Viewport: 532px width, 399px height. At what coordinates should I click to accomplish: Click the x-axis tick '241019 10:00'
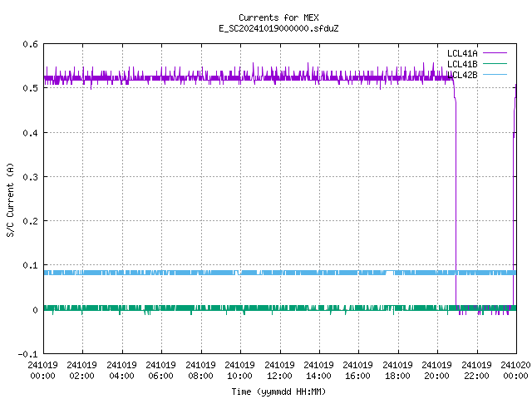click(x=240, y=370)
